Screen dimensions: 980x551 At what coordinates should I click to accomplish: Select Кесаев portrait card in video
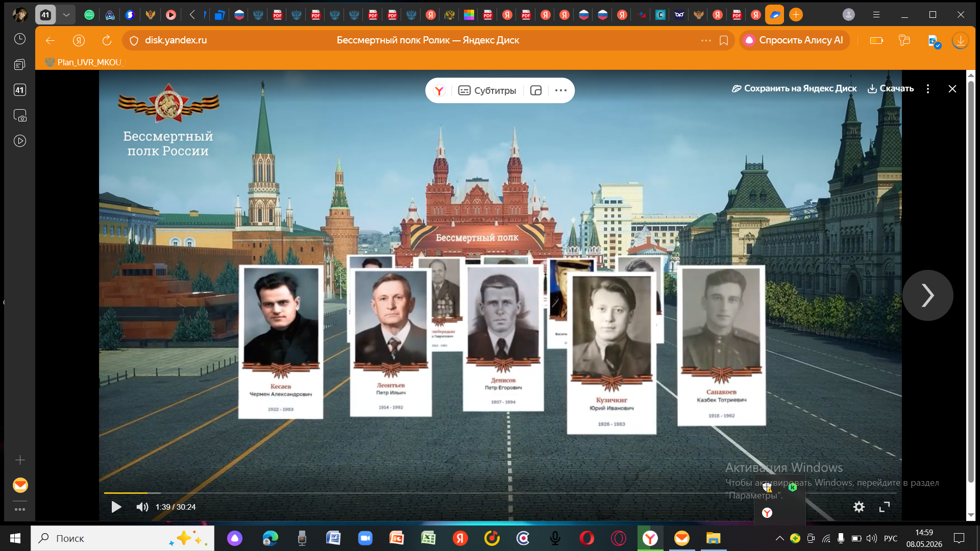(x=281, y=342)
